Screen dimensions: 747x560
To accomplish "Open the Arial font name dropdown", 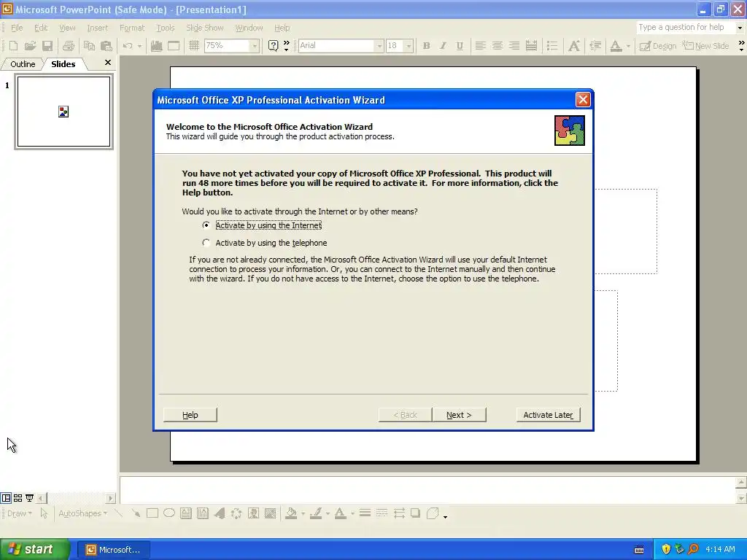I will tap(379, 46).
